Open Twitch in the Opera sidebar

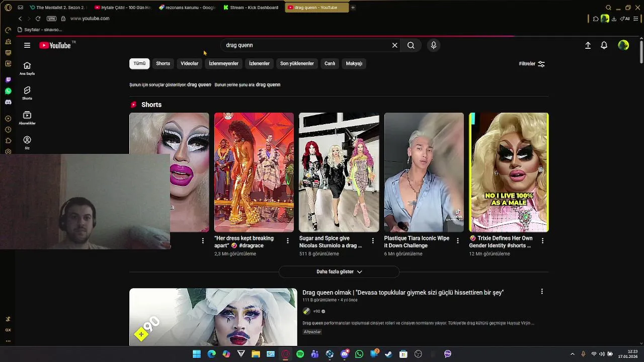[8, 80]
